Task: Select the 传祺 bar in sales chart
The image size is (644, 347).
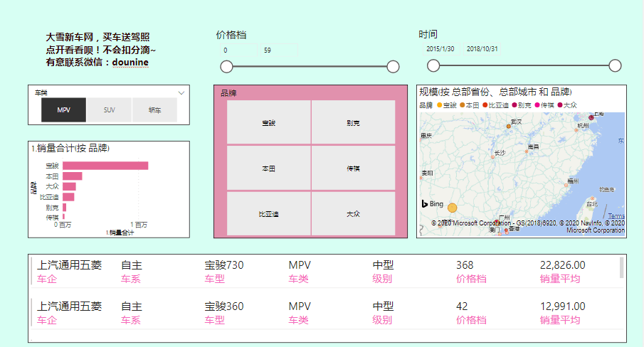Action: 63,217
